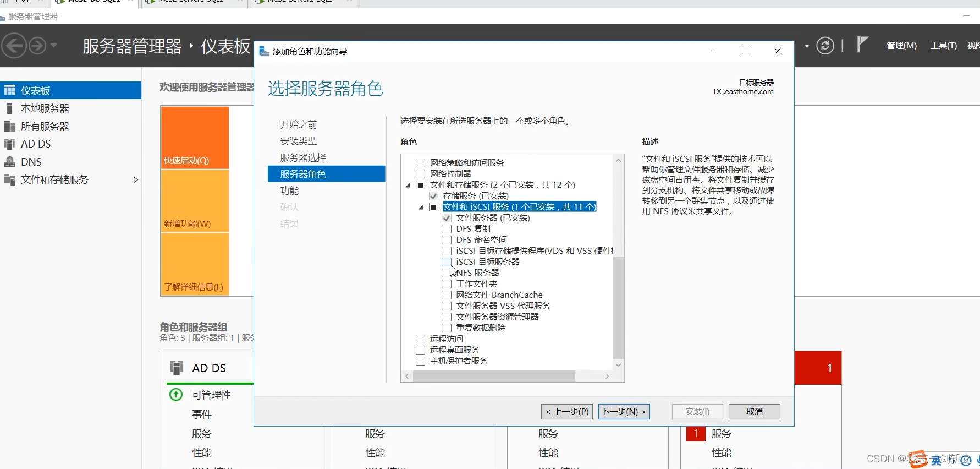Image resolution: width=980 pixels, height=469 pixels.
Task: Click the 快速启动(Q) orange tile
Action: [195, 138]
